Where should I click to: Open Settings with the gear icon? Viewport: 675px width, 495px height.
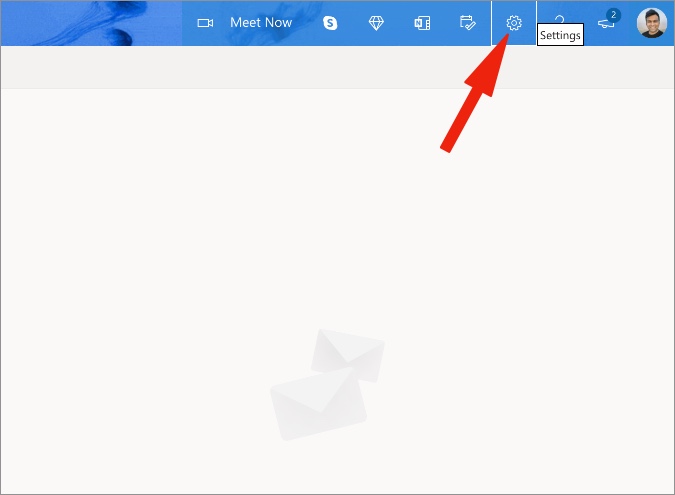[514, 23]
